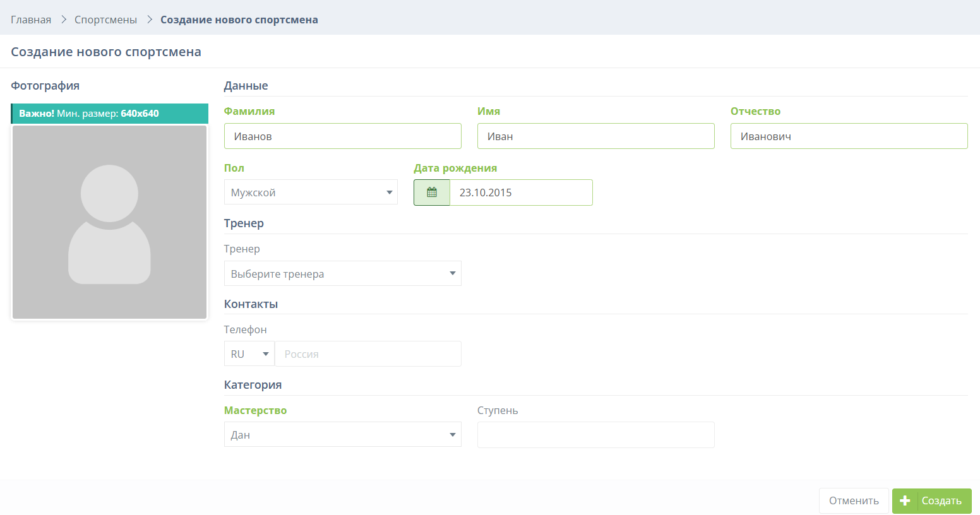Click the athlete photo placeholder avatar
980x515 pixels.
pos(109,222)
